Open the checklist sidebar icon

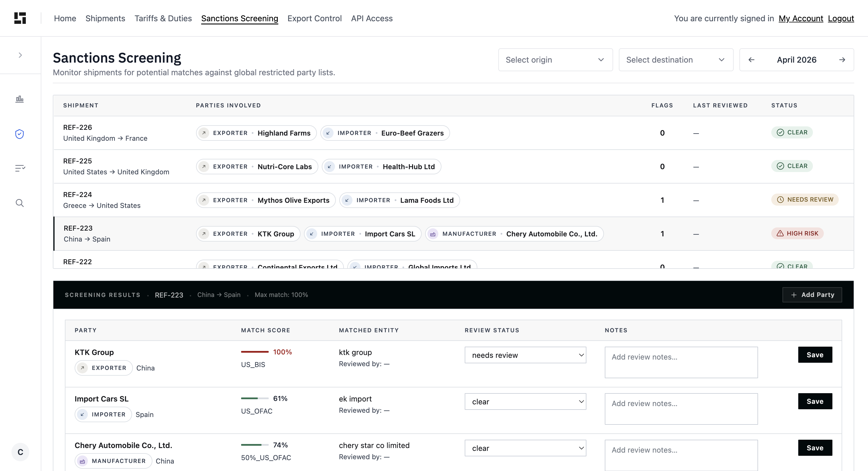[x=20, y=168]
